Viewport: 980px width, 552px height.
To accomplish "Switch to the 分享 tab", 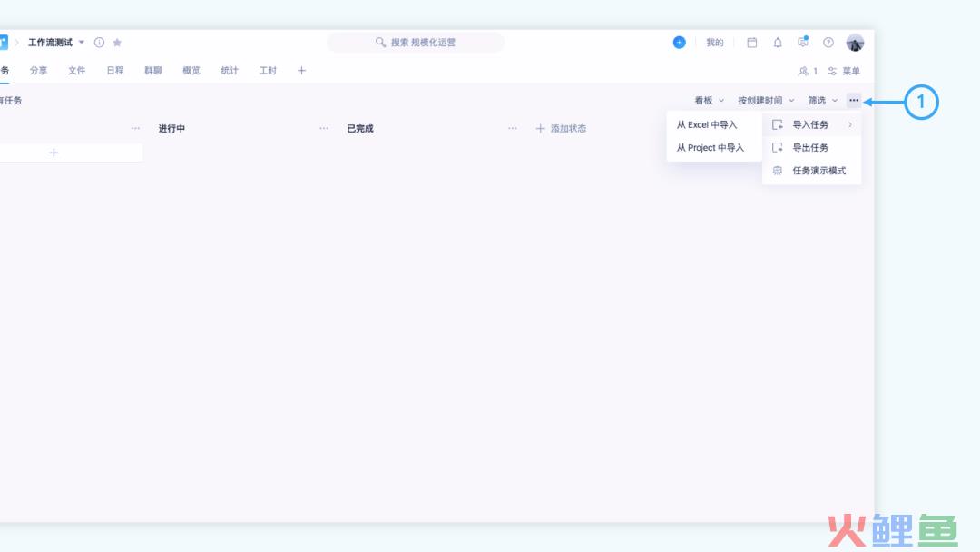I will [x=39, y=71].
